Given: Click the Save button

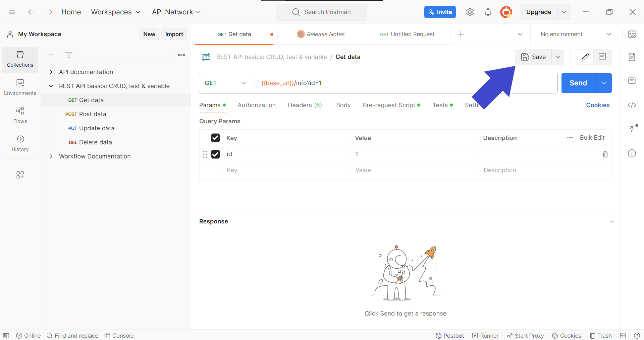Looking at the screenshot, I should pyautogui.click(x=533, y=57).
